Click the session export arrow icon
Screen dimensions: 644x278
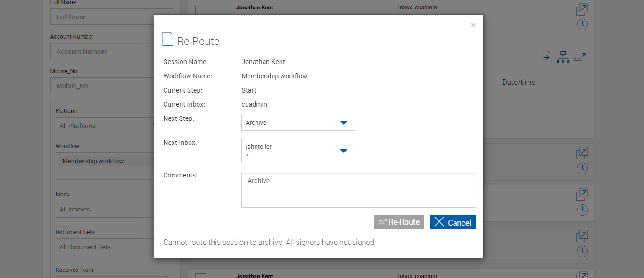point(546,58)
